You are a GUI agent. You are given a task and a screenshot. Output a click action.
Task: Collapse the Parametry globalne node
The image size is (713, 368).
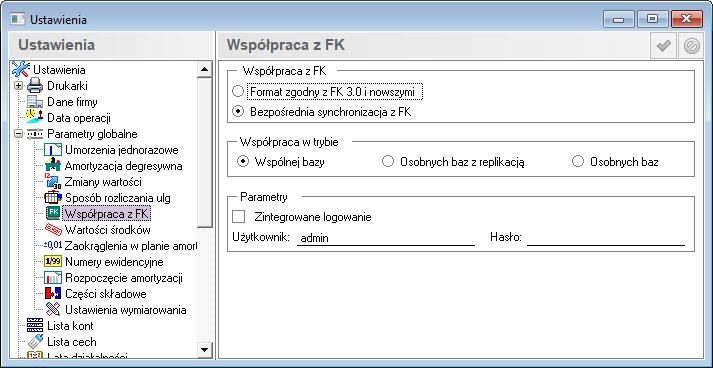coord(18,134)
